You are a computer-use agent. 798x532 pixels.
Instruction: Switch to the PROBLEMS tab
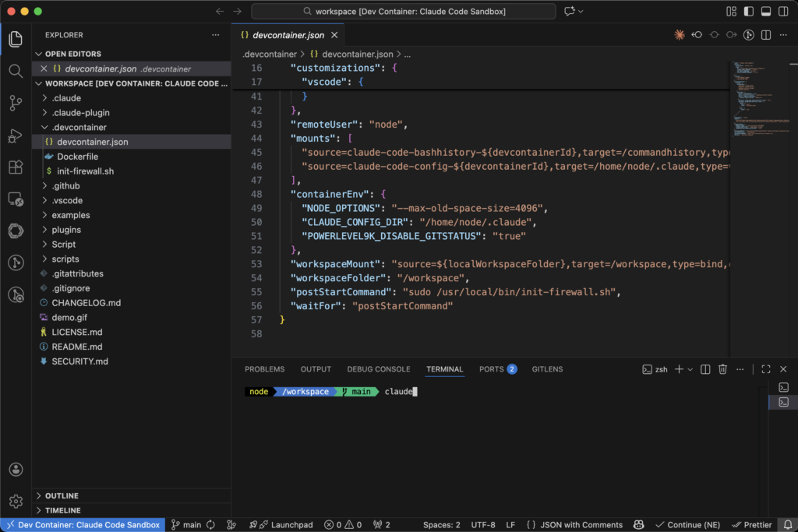tap(264, 369)
